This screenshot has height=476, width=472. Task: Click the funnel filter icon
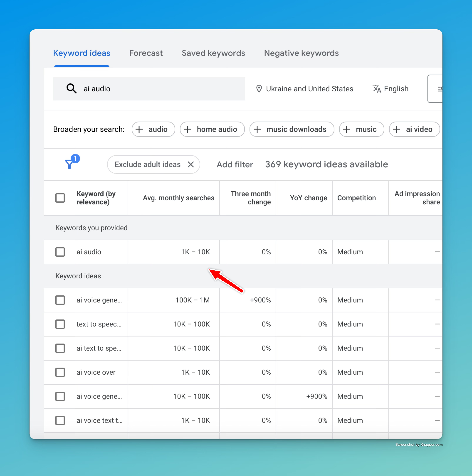click(70, 164)
